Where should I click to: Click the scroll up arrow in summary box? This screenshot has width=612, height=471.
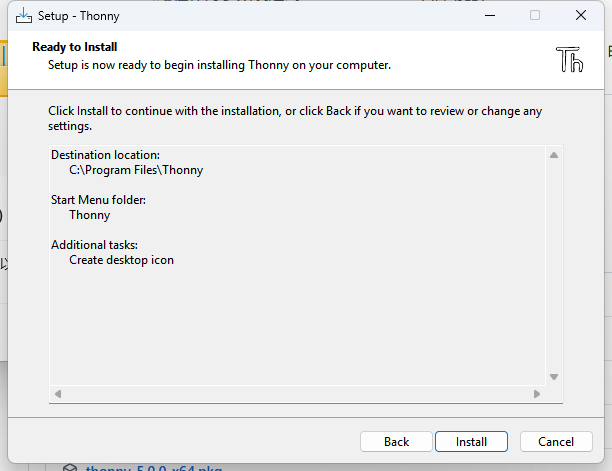(x=554, y=155)
